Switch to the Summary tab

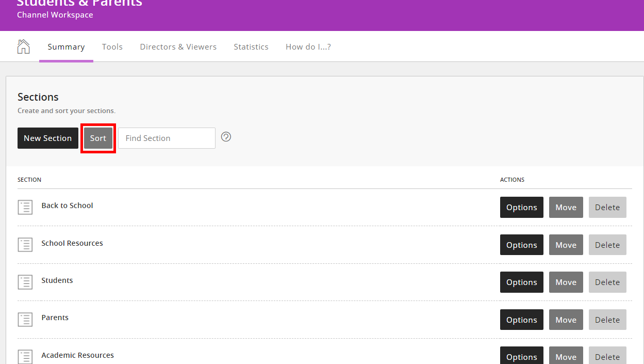[66, 47]
